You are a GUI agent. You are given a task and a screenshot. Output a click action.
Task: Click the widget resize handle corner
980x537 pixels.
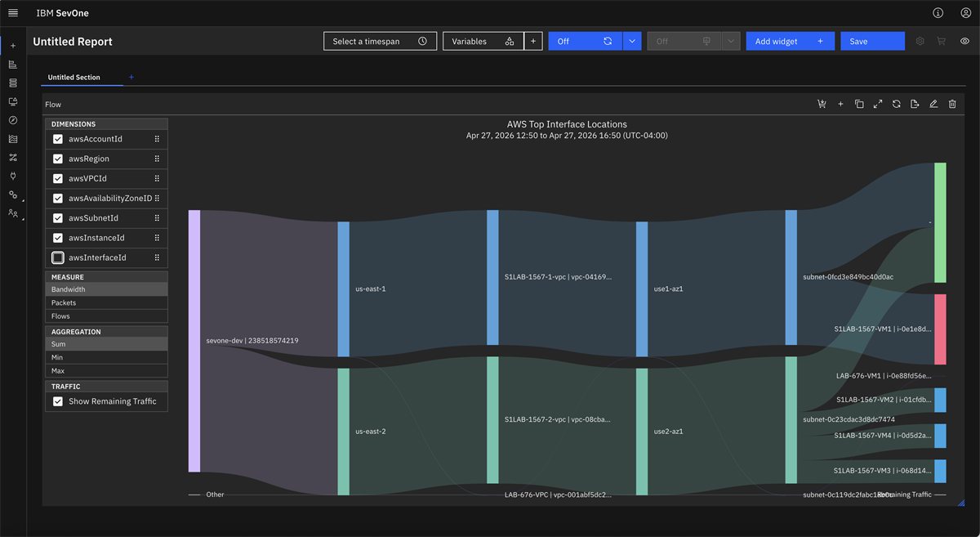click(960, 502)
